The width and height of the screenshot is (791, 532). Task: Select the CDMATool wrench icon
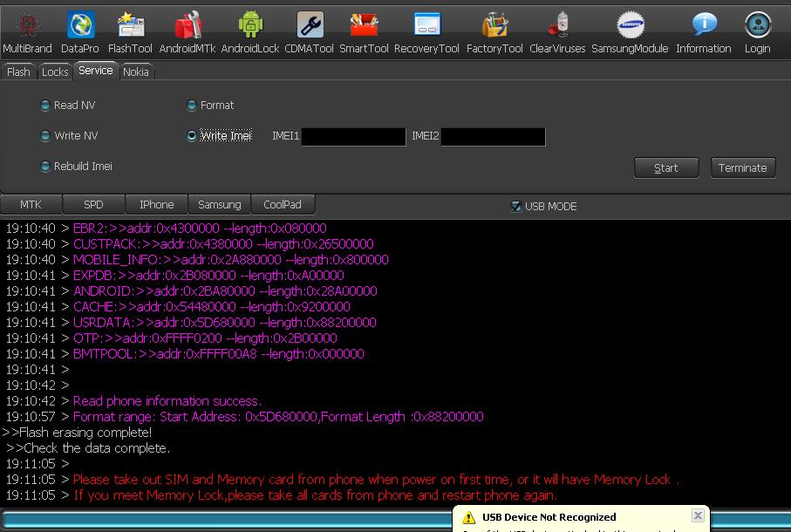pyautogui.click(x=310, y=24)
